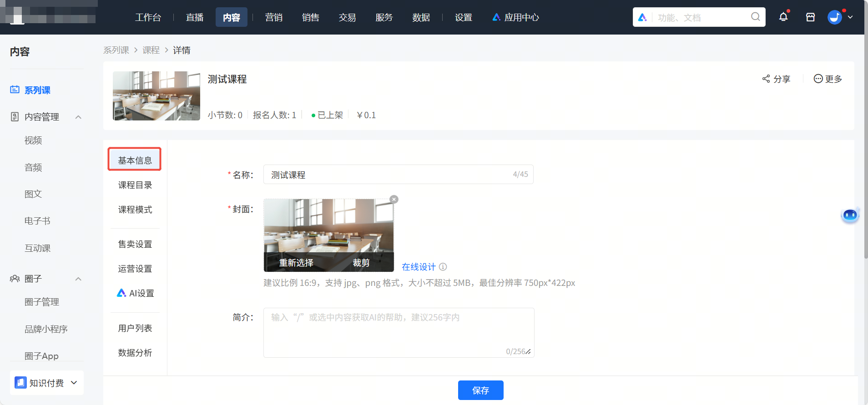Collapse the 圈子 section chevron
Screen dimensions: 868x405
click(x=78, y=279)
